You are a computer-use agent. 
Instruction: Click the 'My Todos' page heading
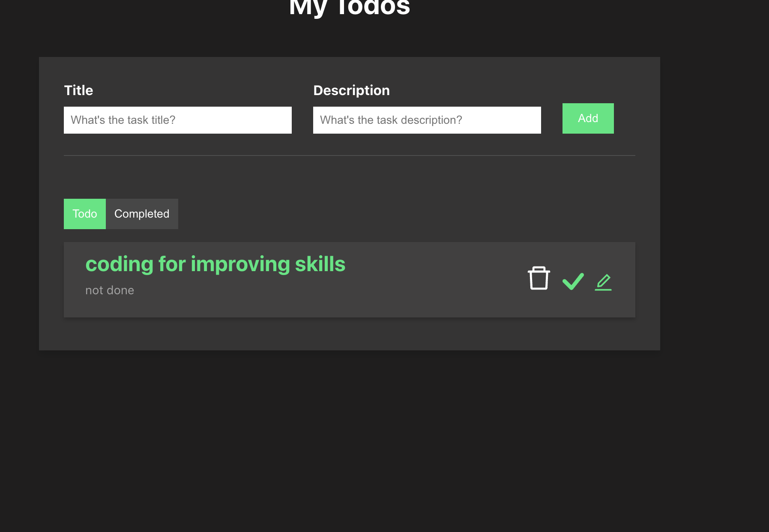click(350, 9)
